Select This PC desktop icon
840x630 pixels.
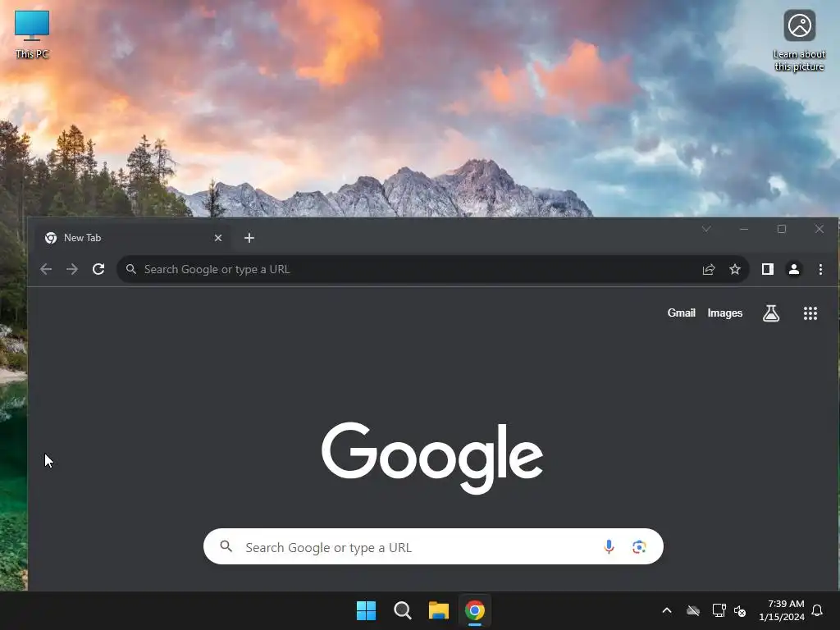coord(32,34)
